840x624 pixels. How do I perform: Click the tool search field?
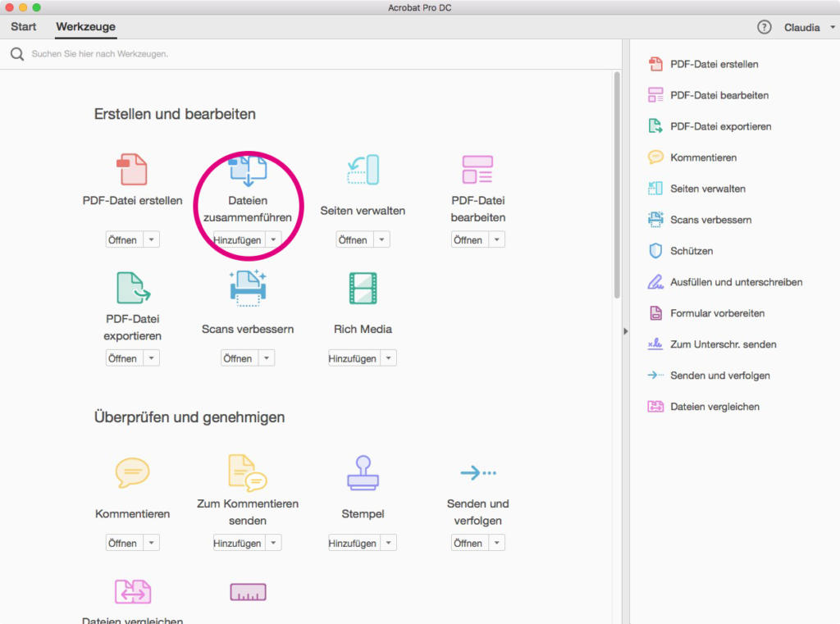click(x=164, y=54)
